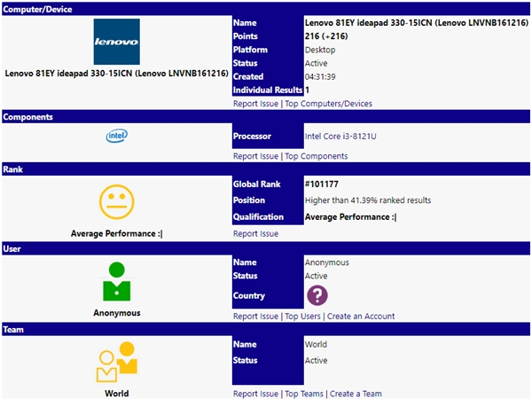
Task: Click the Qualification label cell
Action: [268, 217]
